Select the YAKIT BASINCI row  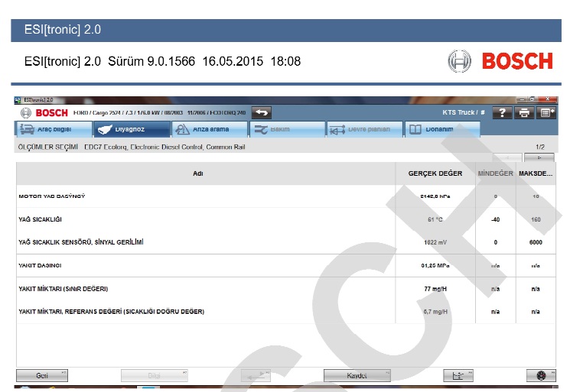[x=285, y=266]
